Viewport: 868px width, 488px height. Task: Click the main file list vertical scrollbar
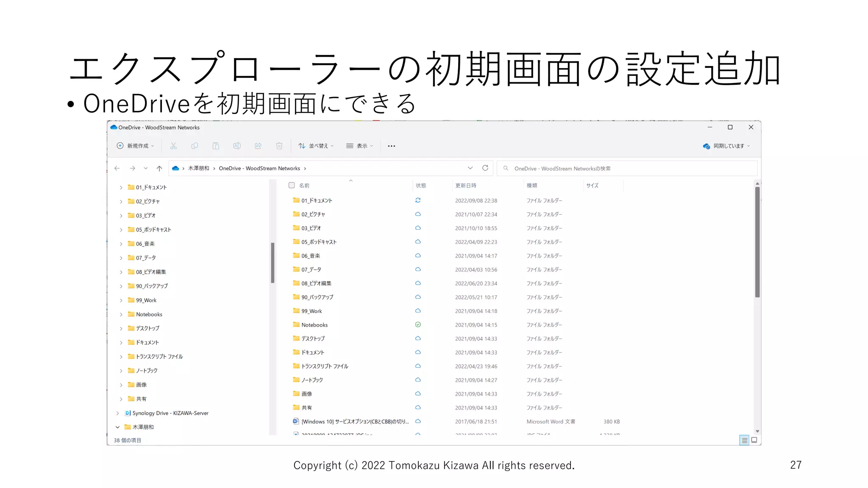[757, 242]
